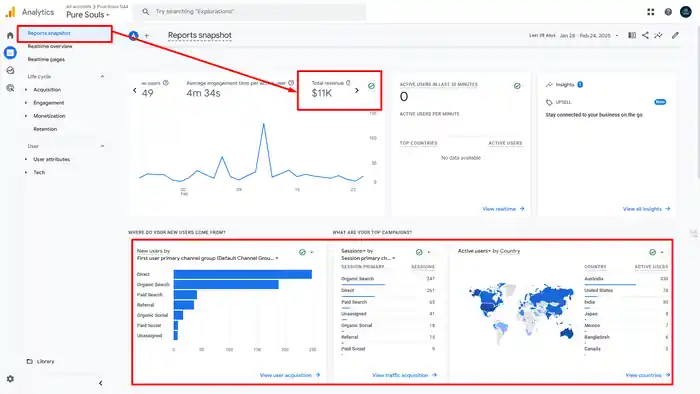Open Session primary channel dimension dropdown

coord(368,258)
